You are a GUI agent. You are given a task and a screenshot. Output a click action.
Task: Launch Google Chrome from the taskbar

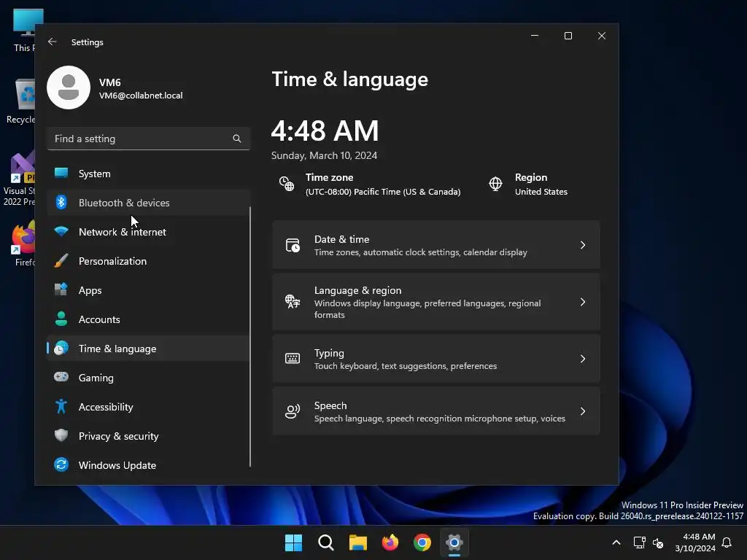point(422,542)
